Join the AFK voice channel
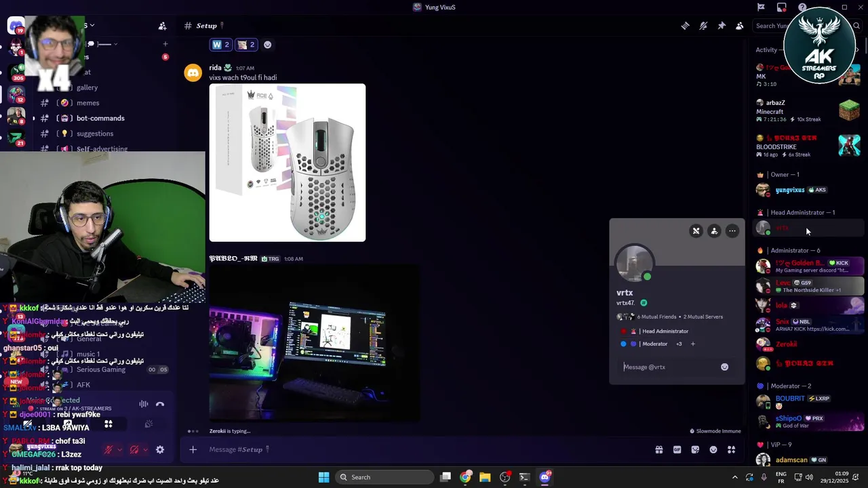Viewport: 868px width, 488px height. point(83,385)
